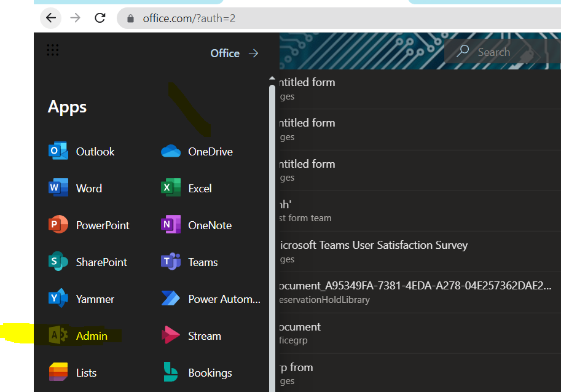Click the arrow beside Office link

pyautogui.click(x=254, y=53)
